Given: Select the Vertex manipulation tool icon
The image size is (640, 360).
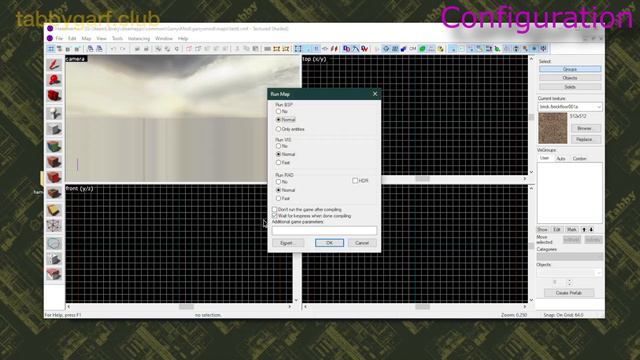Looking at the screenshot, I should click(x=54, y=225).
